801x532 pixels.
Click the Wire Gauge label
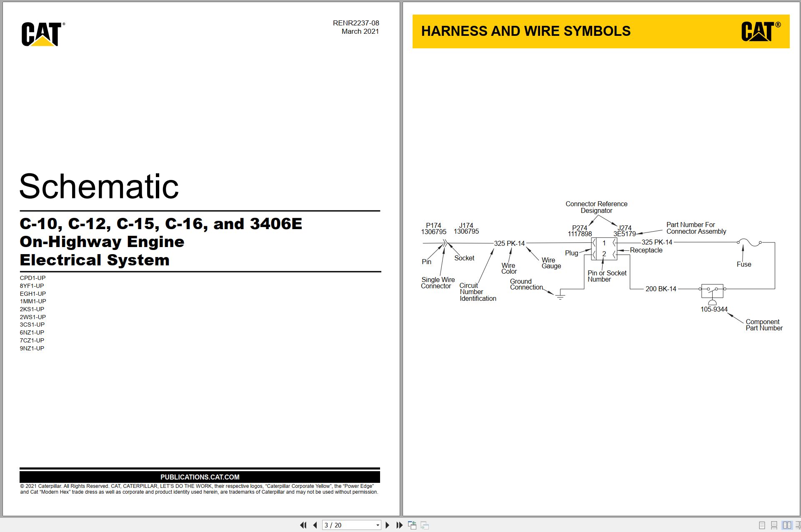(551, 263)
